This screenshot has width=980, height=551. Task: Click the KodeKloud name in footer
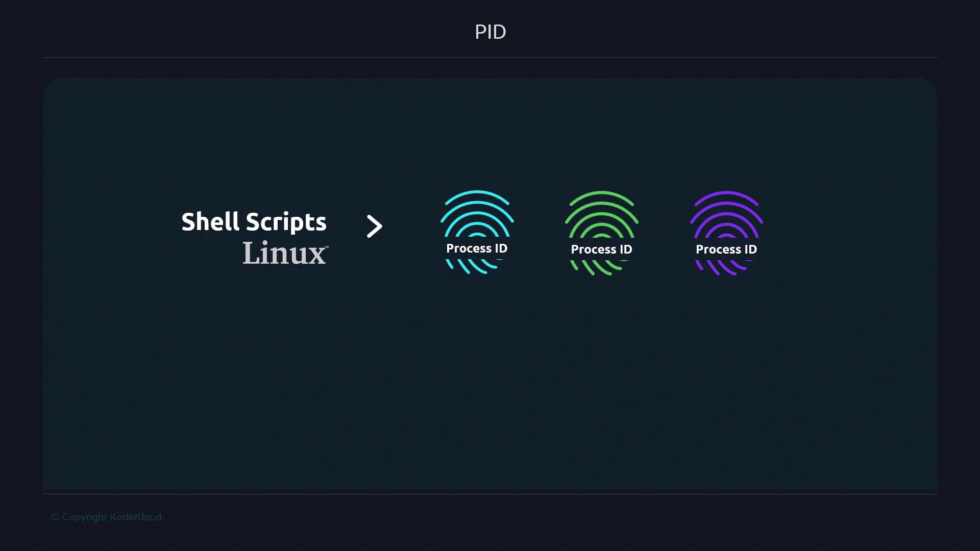136,517
